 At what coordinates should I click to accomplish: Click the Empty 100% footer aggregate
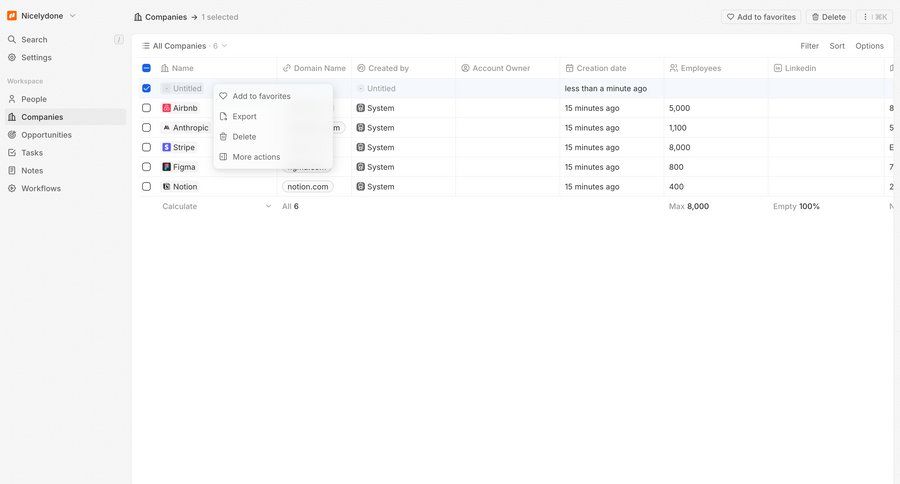click(x=796, y=206)
